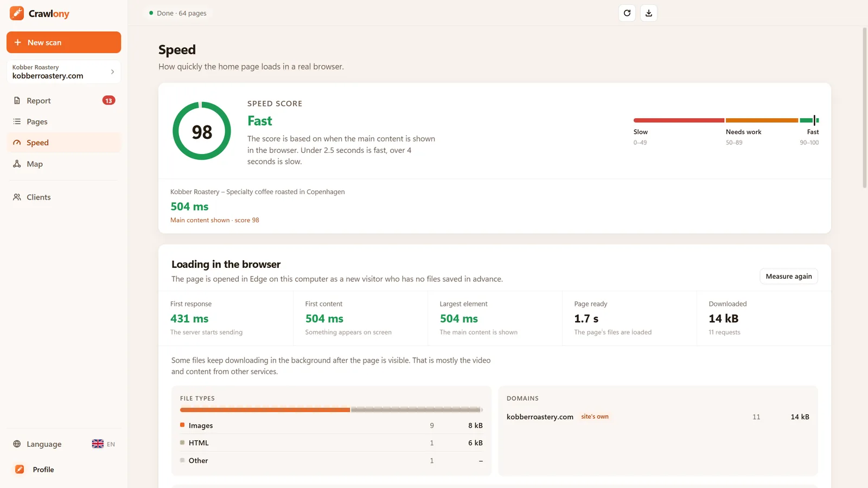Click the green "Fast" score heading
Screen dimensions: 868x488
click(x=260, y=121)
